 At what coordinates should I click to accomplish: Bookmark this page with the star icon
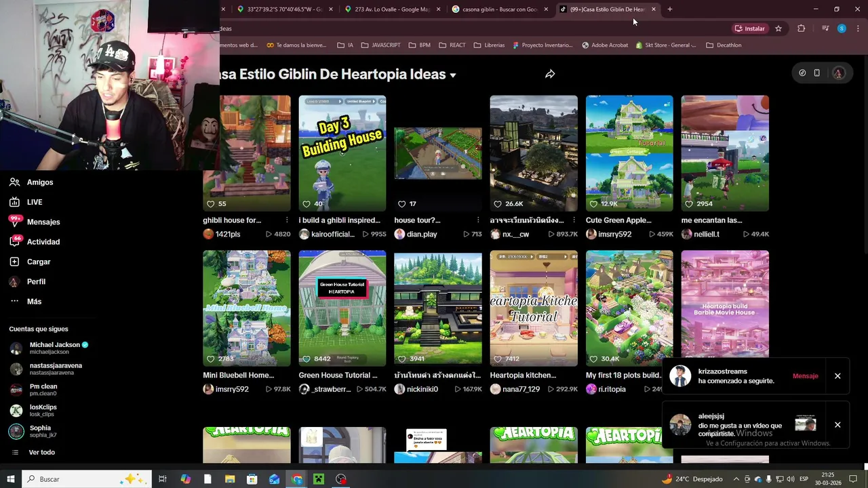[x=778, y=28]
